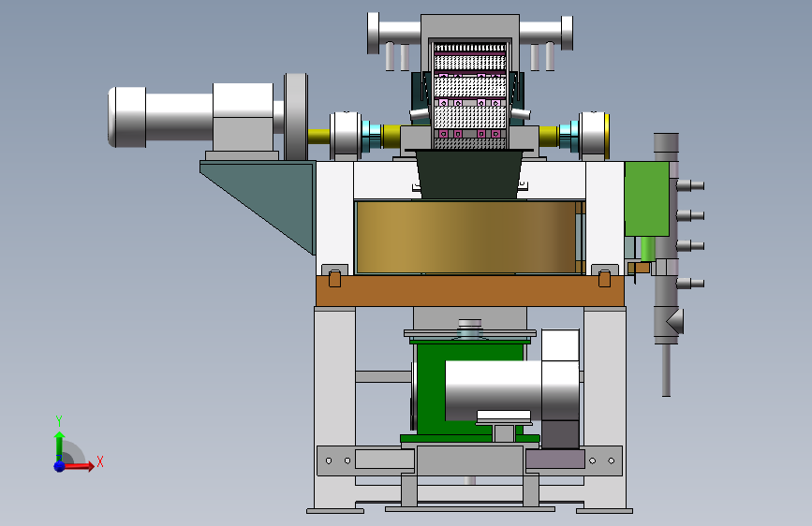Image resolution: width=812 pixels, height=526 pixels.
Task: Select the triangular strainer fitting on the pipe
Action: tap(674, 321)
